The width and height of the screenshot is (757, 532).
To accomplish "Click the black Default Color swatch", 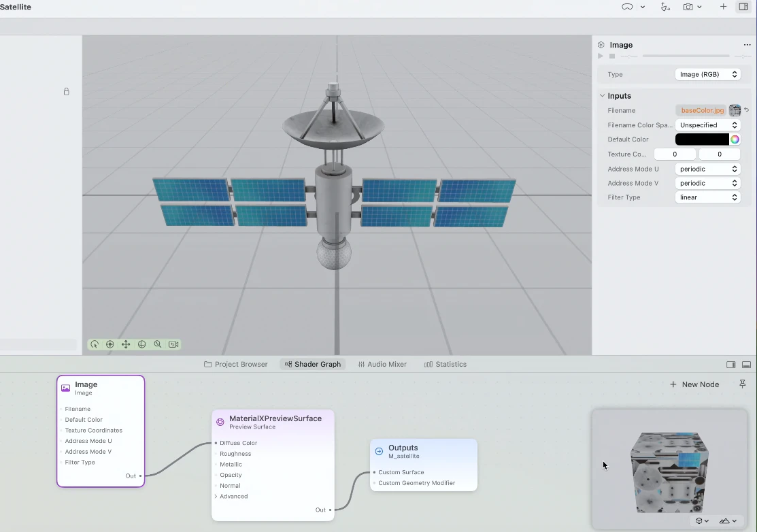I will (702, 139).
